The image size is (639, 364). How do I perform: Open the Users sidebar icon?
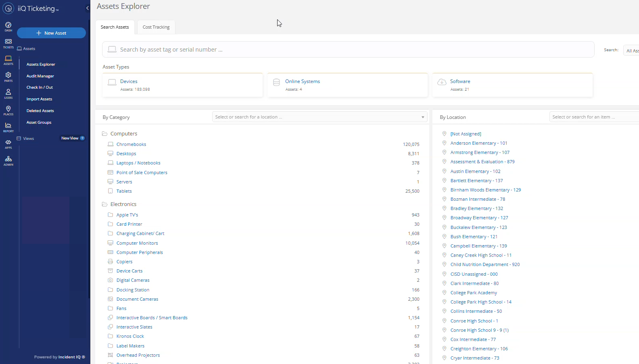tap(8, 94)
